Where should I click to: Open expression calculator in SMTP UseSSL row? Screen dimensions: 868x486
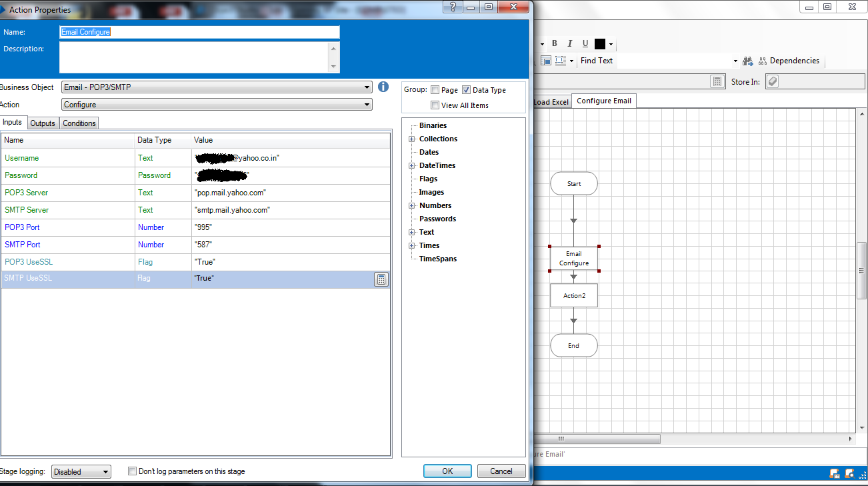click(x=381, y=279)
